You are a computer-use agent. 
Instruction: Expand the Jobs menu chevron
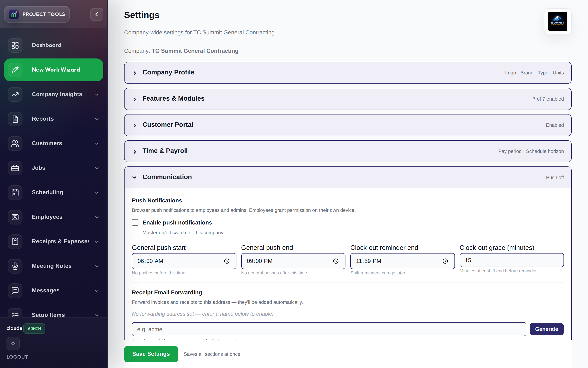click(97, 168)
